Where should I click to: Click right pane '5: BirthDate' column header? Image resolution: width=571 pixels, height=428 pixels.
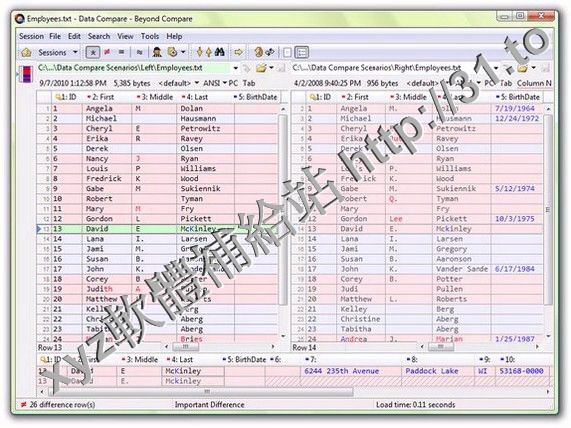click(517, 97)
